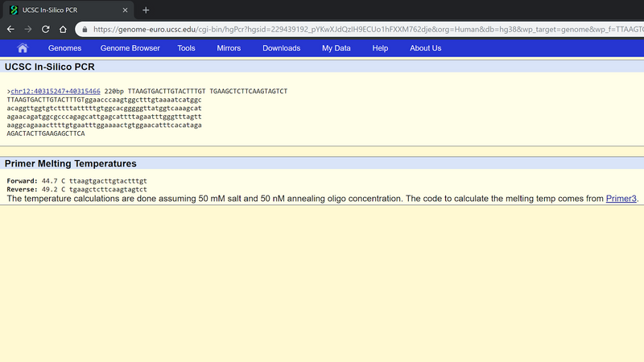Click the UCSC home icon in navigation bar
The width and height of the screenshot is (644, 362).
pyautogui.click(x=23, y=48)
